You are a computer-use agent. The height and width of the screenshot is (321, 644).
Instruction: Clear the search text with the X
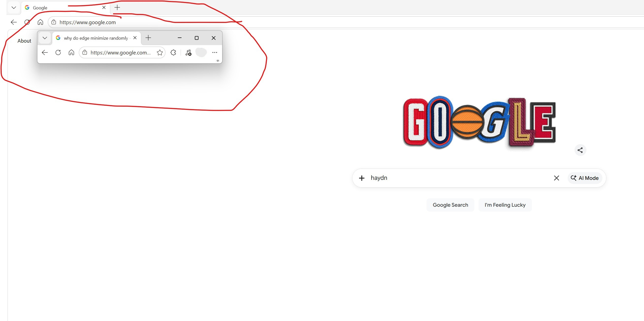coord(556,178)
